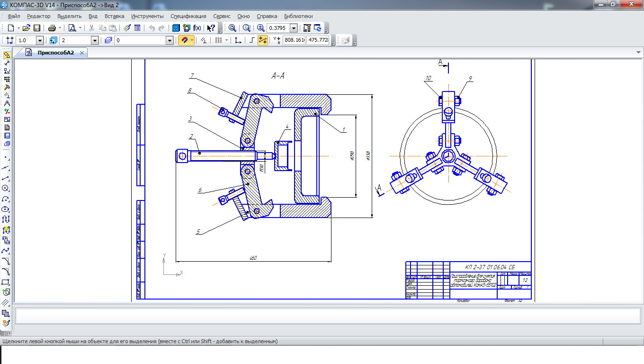Viewport: 644px width, 364px height.
Task: Save the drawing with the floppy disk icon
Action: (x=36, y=28)
